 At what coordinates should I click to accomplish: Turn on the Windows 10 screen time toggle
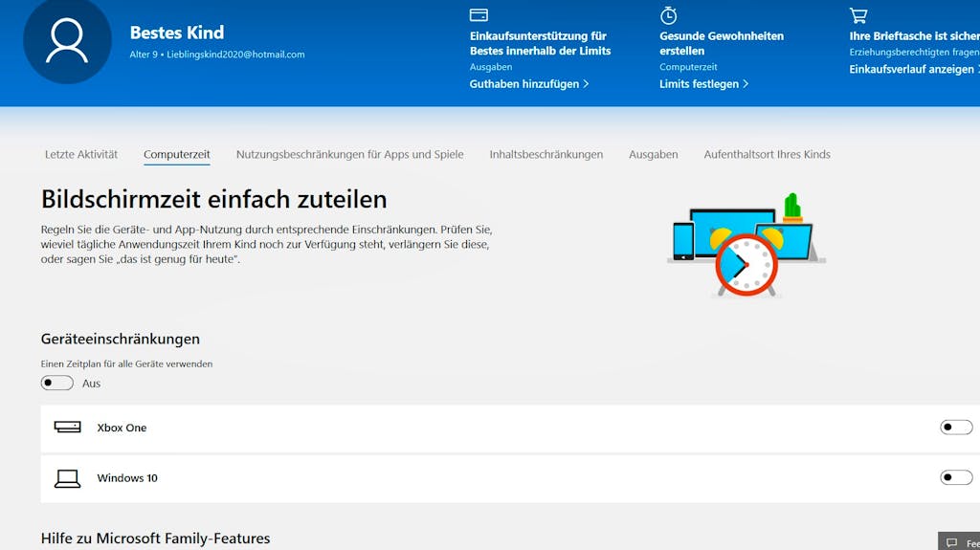(956, 477)
